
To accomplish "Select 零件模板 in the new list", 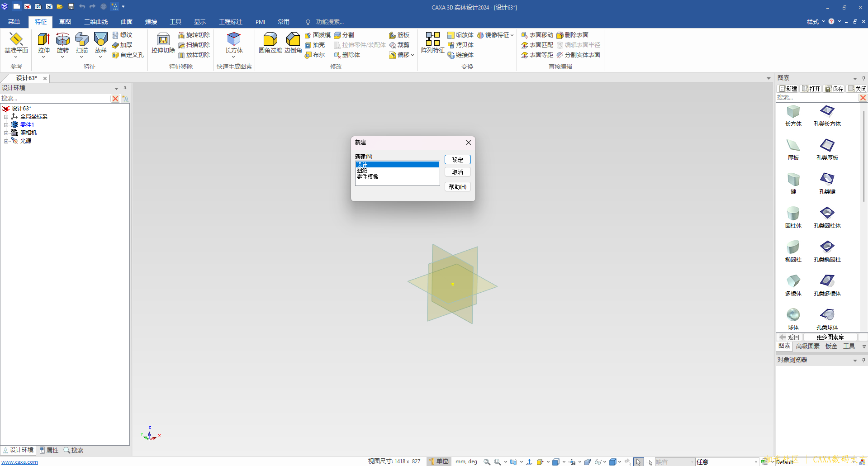I will [x=367, y=177].
